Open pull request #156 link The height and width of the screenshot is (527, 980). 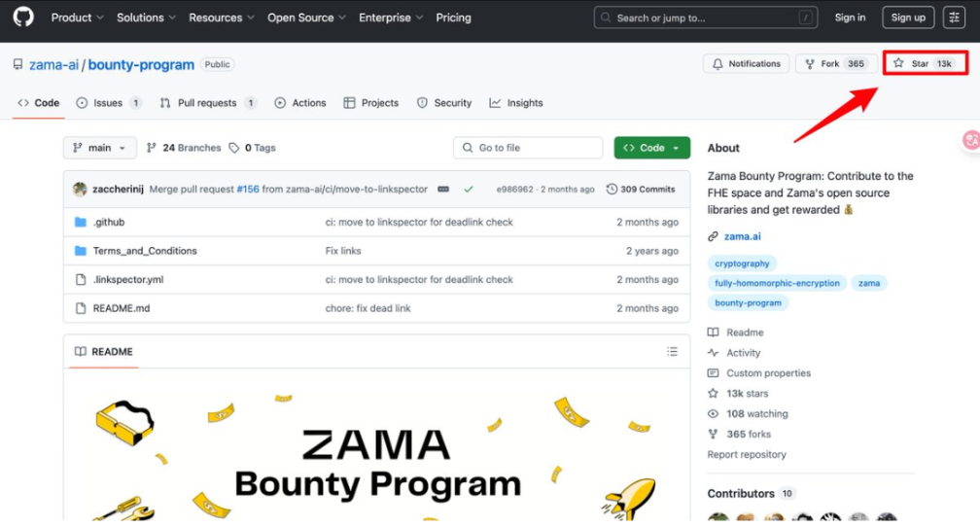(x=248, y=189)
